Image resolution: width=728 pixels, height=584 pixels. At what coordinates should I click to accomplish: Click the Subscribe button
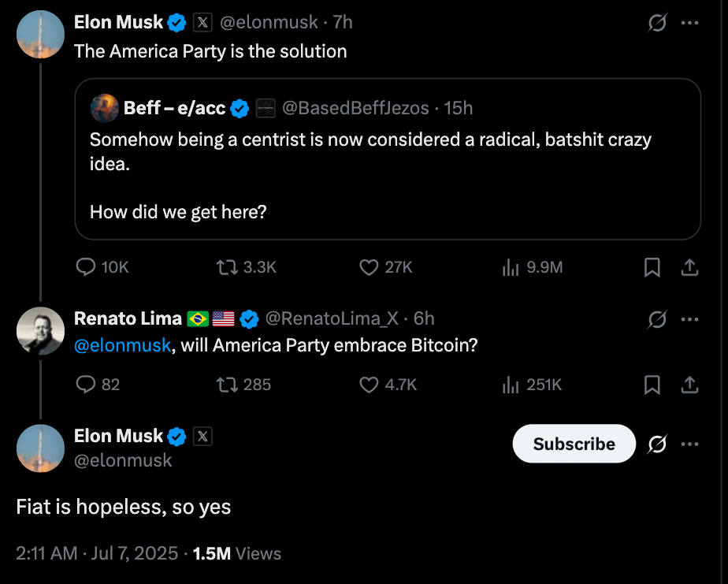tap(574, 444)
